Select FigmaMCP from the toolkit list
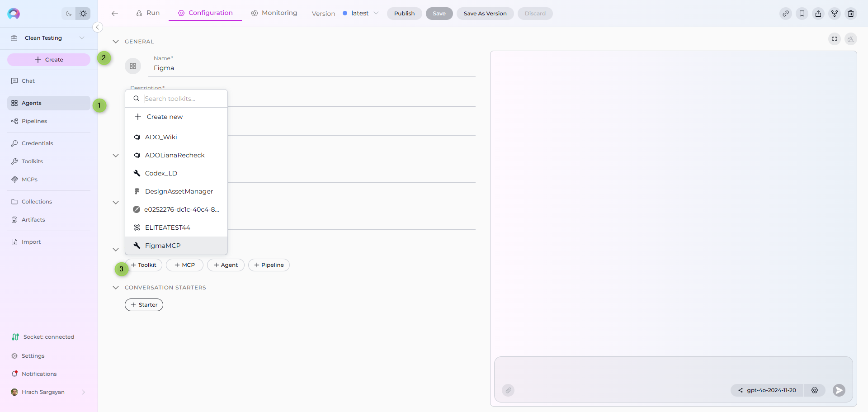 [x=163, y=246]
